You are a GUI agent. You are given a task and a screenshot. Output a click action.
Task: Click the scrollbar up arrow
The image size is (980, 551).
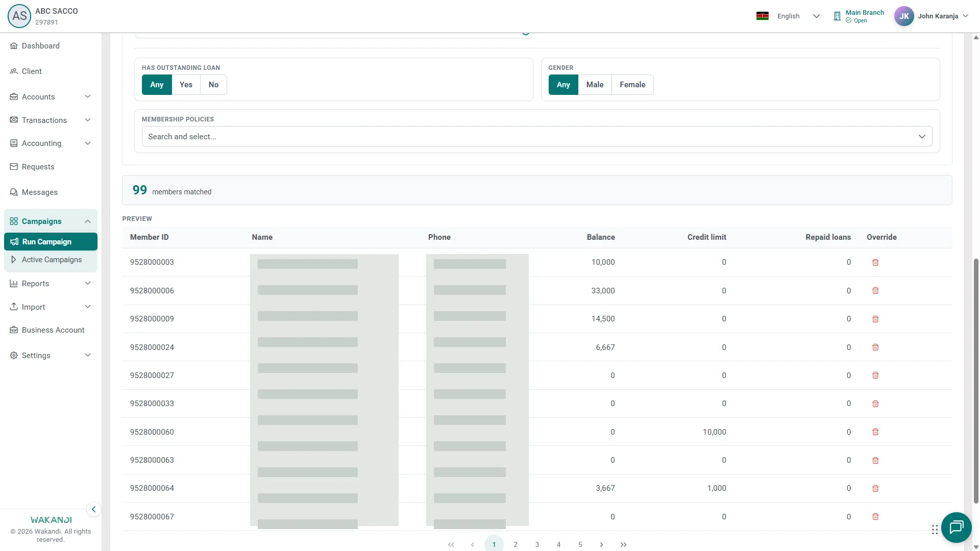coord(976,37)
